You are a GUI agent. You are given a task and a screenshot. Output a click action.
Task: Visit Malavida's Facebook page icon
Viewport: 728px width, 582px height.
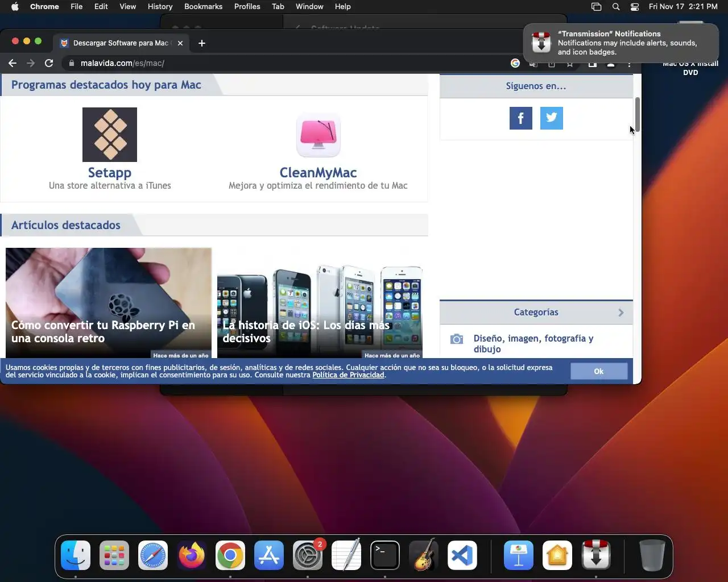coord(521,118)
